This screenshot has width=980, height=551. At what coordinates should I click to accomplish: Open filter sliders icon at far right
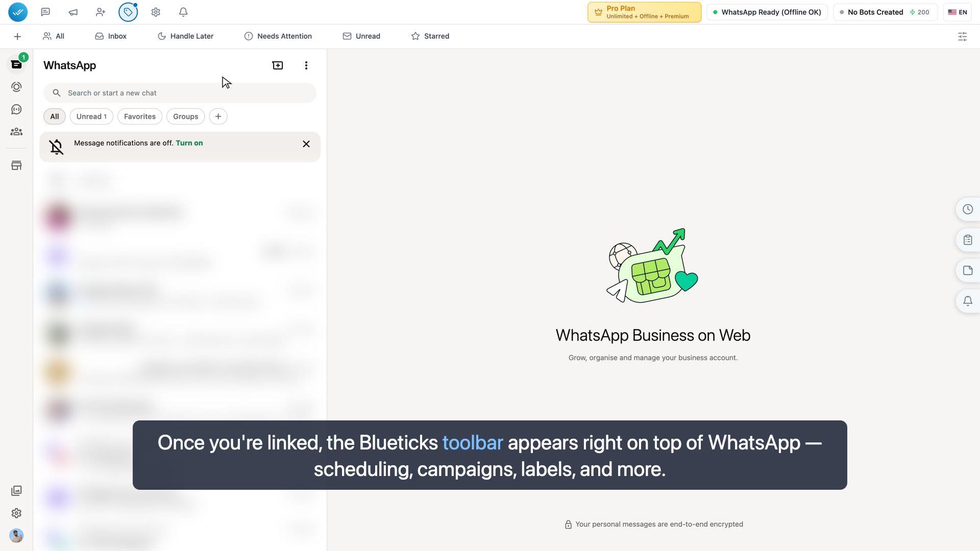click(962, 36)
